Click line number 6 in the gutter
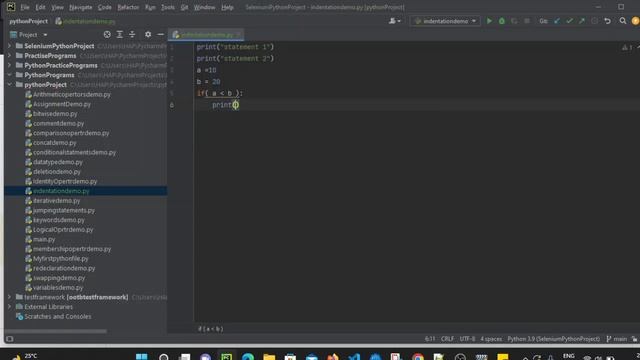 tap(172, 105)
